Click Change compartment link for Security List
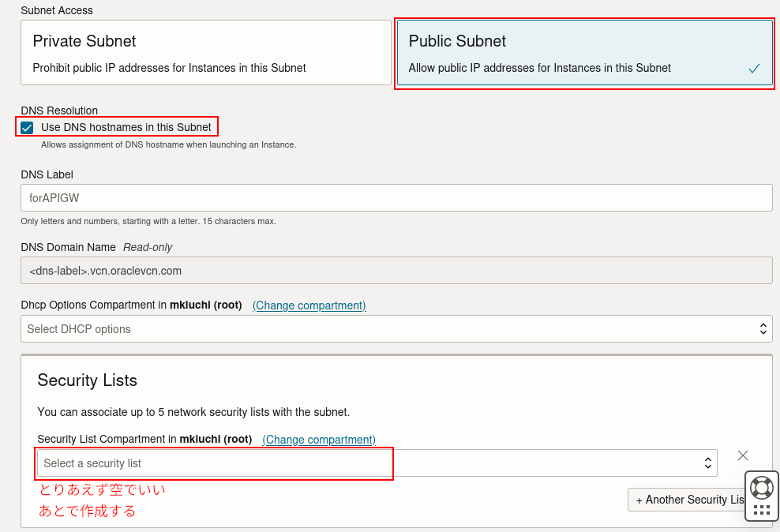 point(319,440)
